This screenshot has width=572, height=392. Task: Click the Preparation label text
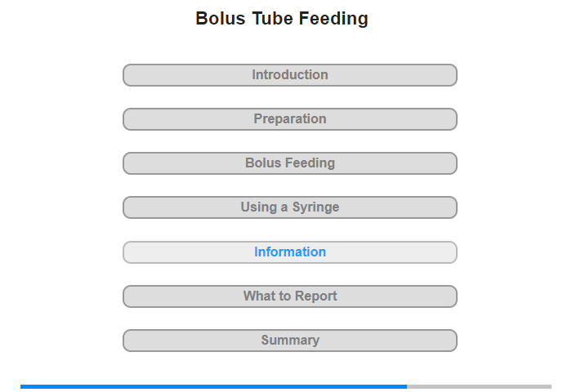(x=290, y=119)
